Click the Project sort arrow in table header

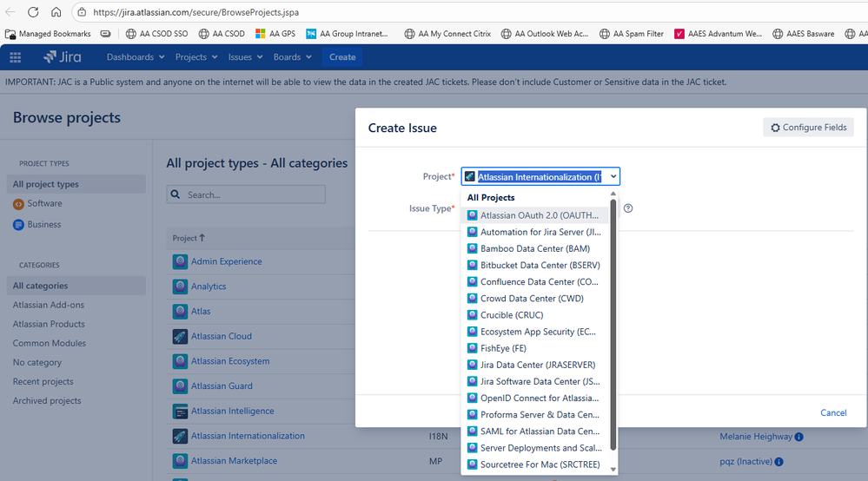point(202,238)
